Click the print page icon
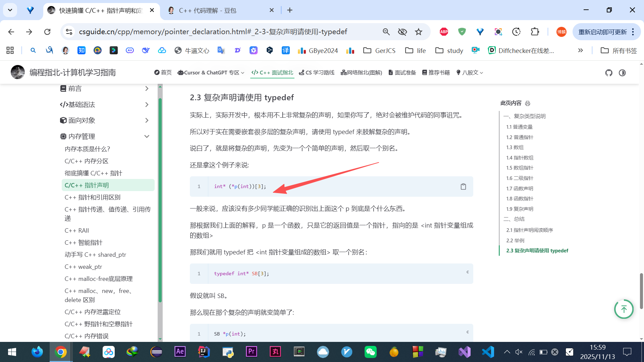This screenshot has height=362, width=644. click(x=528, y=103)
